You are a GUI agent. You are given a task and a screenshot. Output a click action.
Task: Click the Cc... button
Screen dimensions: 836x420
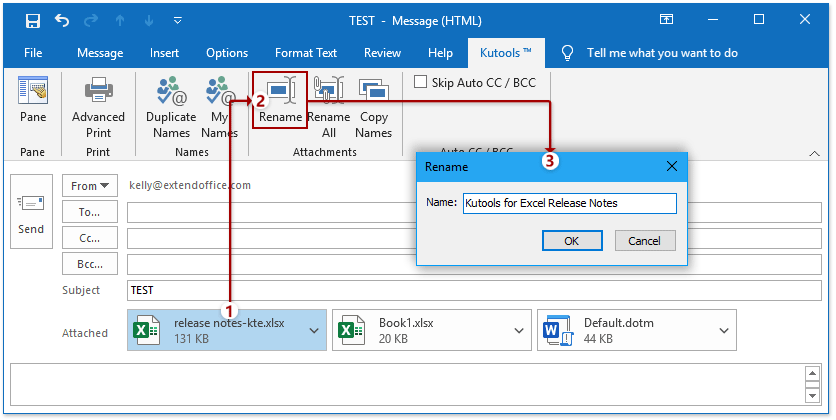(x=90, y=238)
